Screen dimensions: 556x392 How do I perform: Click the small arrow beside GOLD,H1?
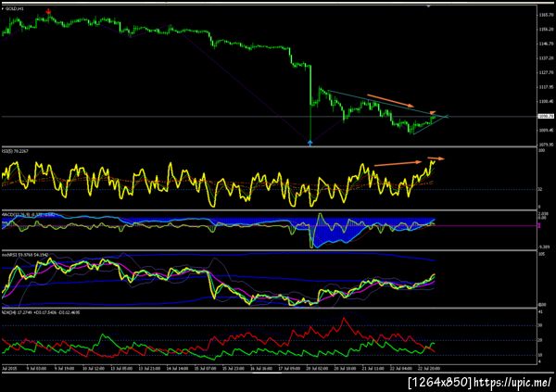pos(3,8)
